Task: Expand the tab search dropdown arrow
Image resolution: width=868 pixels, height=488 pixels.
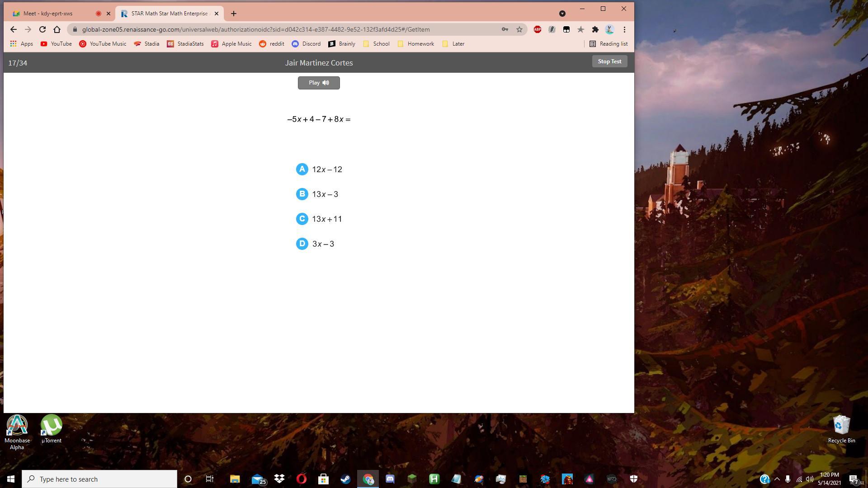Action: click(x=562, y=14)
